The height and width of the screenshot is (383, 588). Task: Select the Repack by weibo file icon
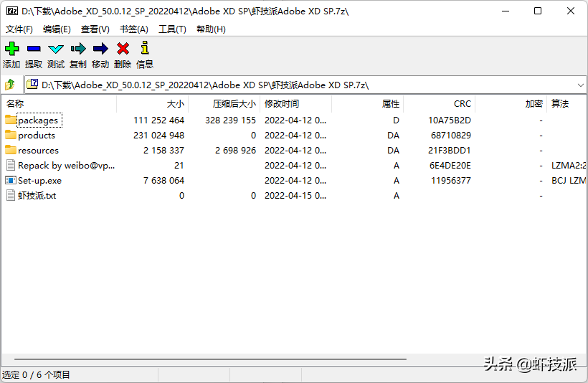point(11,166)
